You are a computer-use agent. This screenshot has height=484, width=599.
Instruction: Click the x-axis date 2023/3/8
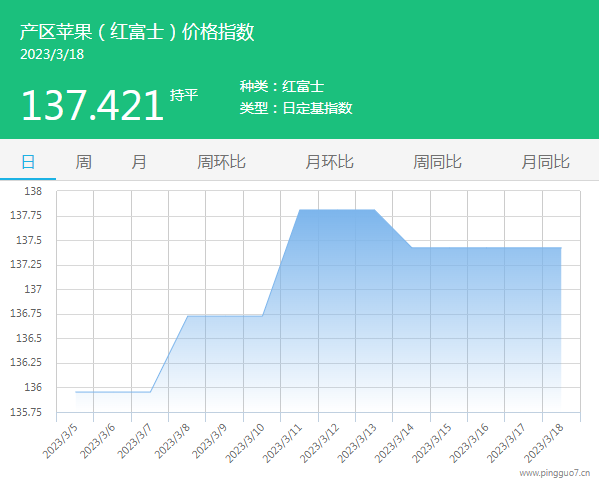click(x=172, y=440)
